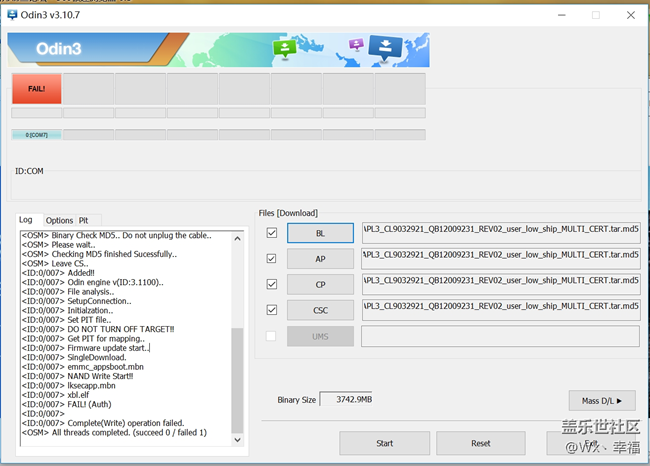Click the empty UMS file path field
This screenshot has height=466, width=650.
pos(500,336)
